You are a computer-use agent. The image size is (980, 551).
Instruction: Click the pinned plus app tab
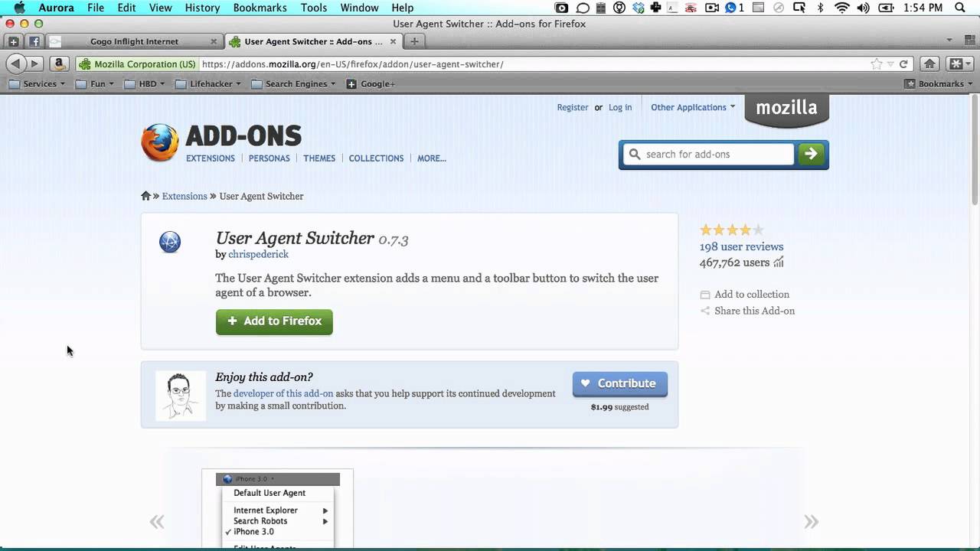point(14,41)
